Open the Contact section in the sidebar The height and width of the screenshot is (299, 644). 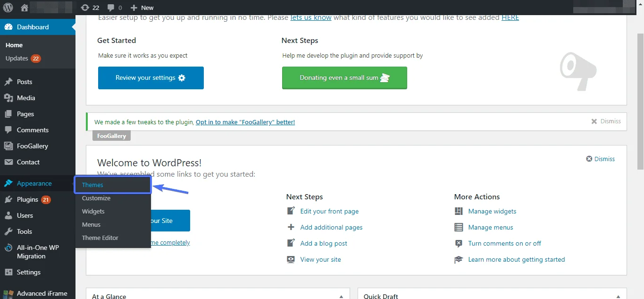[27, 162]
